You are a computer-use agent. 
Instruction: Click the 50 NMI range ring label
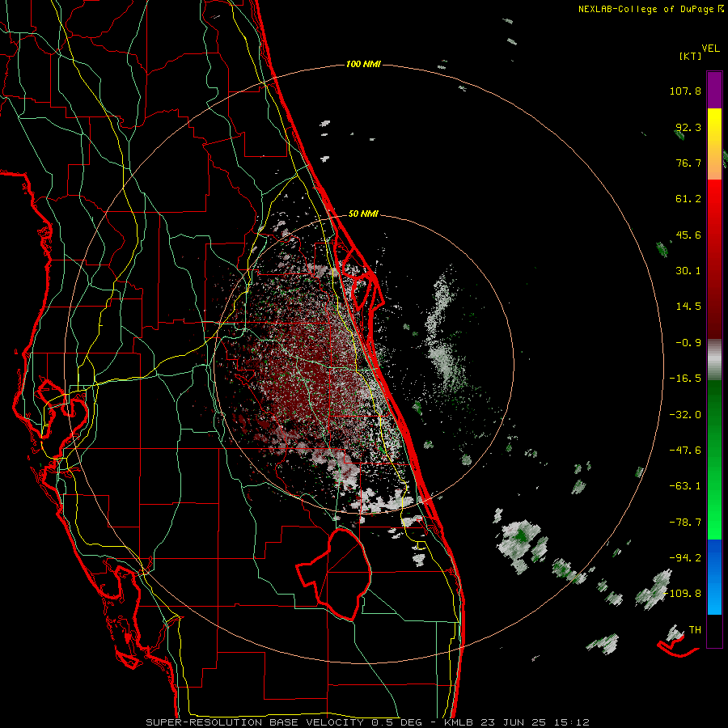pyautogui.click(x=363, y=214)
